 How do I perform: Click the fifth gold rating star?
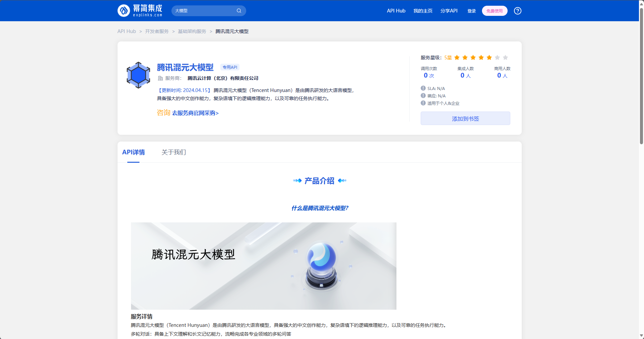[489, 58]
